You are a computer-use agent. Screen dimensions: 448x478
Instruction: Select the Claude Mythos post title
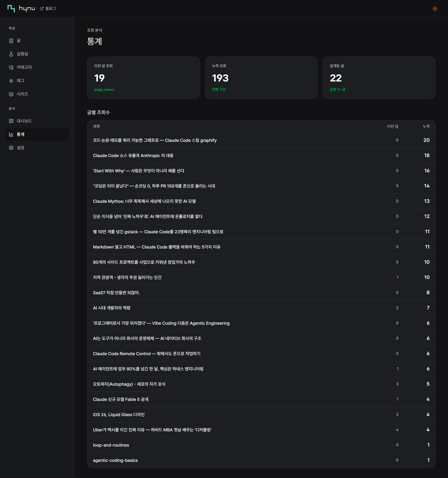coord(144,201)
